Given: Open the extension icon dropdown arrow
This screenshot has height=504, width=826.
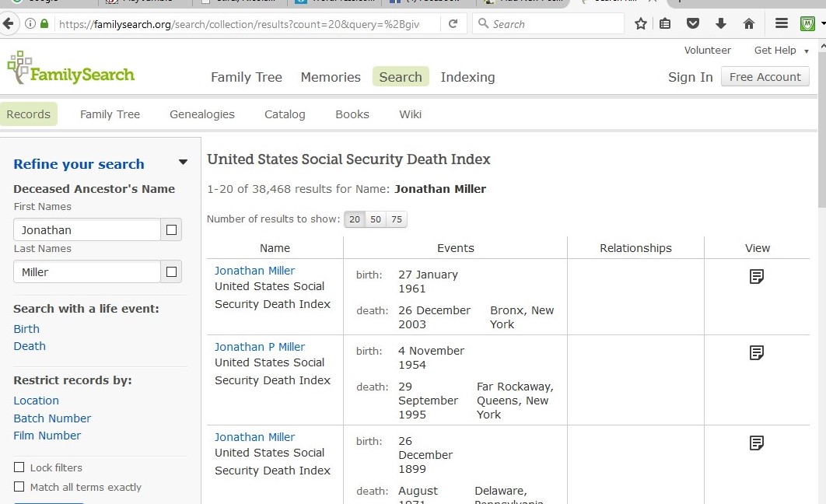Looking at the screenshot, I should click(x=823, y=23).
